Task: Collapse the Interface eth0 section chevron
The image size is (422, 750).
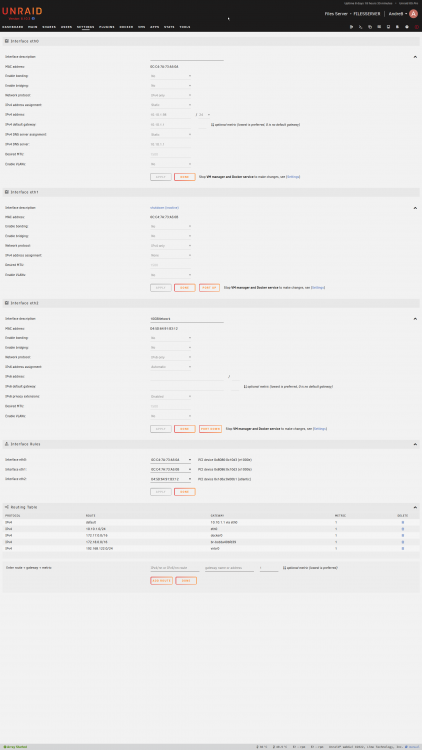Action: pos(415,57)
